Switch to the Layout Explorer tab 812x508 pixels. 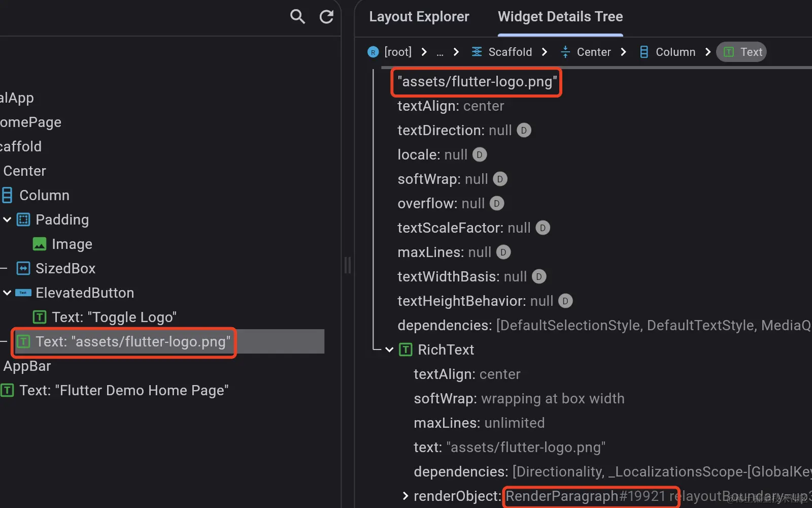pos(419,17)
